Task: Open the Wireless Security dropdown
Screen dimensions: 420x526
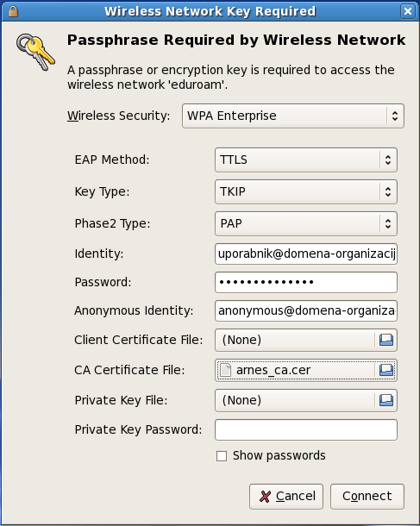Action: [293, 116]
